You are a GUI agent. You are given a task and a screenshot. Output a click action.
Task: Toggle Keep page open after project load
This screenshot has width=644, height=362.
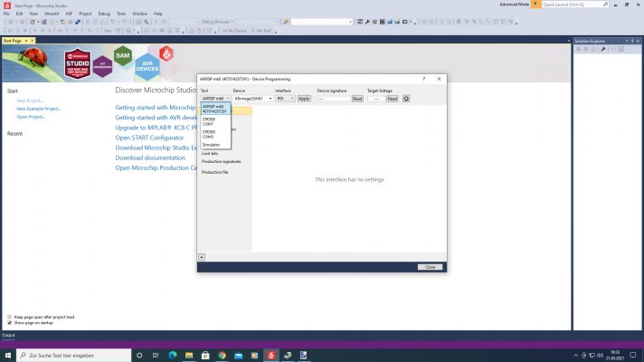click(9, 317)
